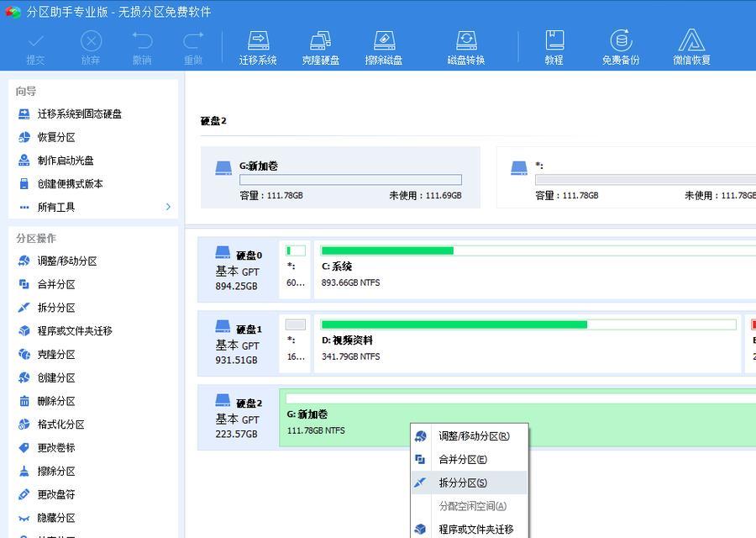Open the 教程 tutorial icon
The height and width of the screenshot is (538, 756).
point(554,40)
